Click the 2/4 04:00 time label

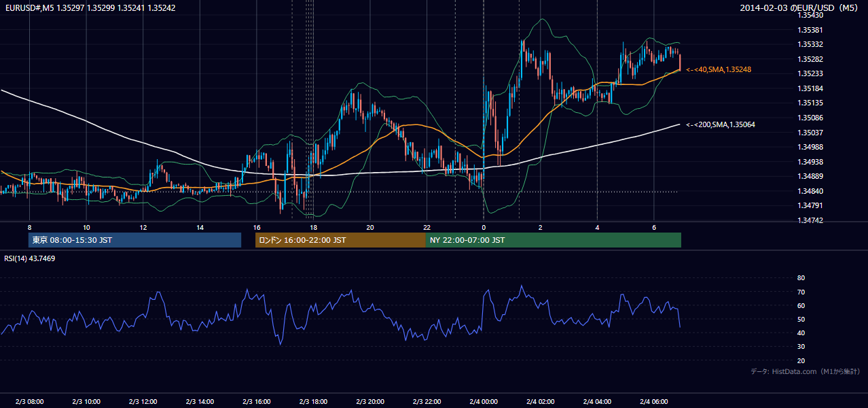pos(597,401)
